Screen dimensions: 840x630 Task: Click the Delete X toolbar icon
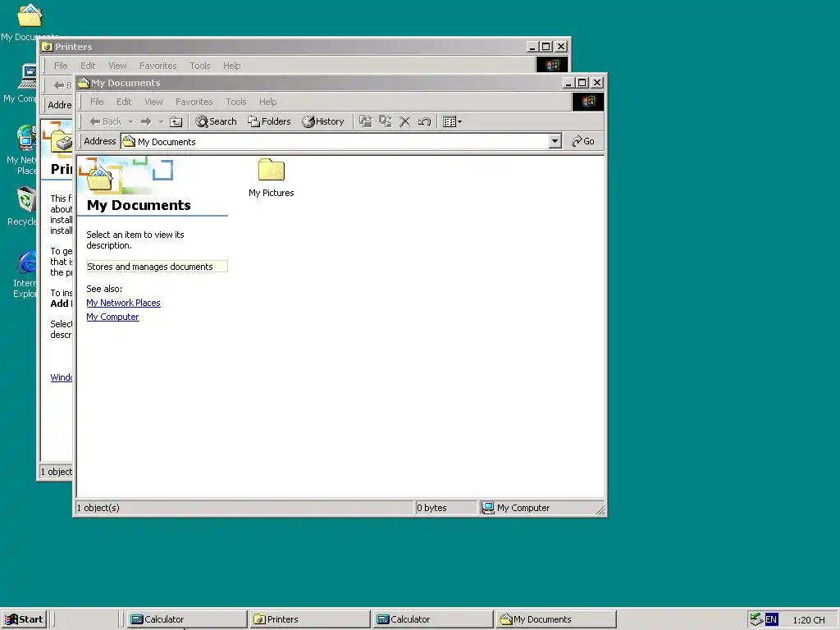coord(405,121)
